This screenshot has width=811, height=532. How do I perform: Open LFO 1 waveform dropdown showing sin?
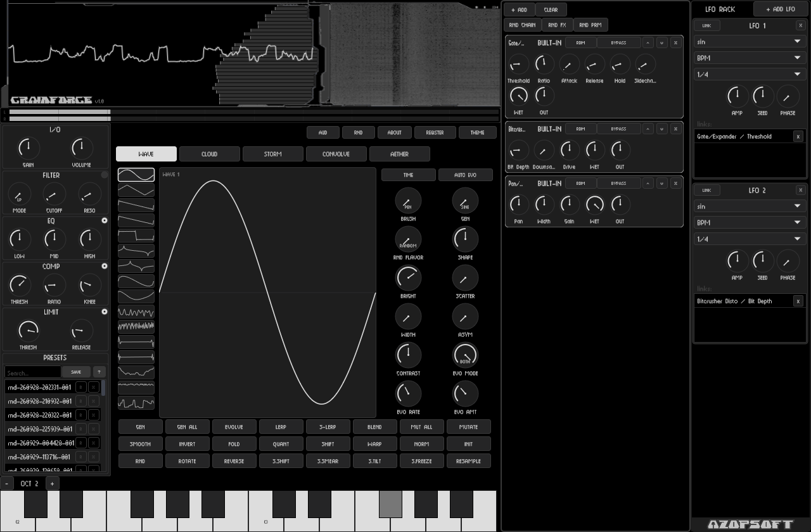click(x=750, y=42)
